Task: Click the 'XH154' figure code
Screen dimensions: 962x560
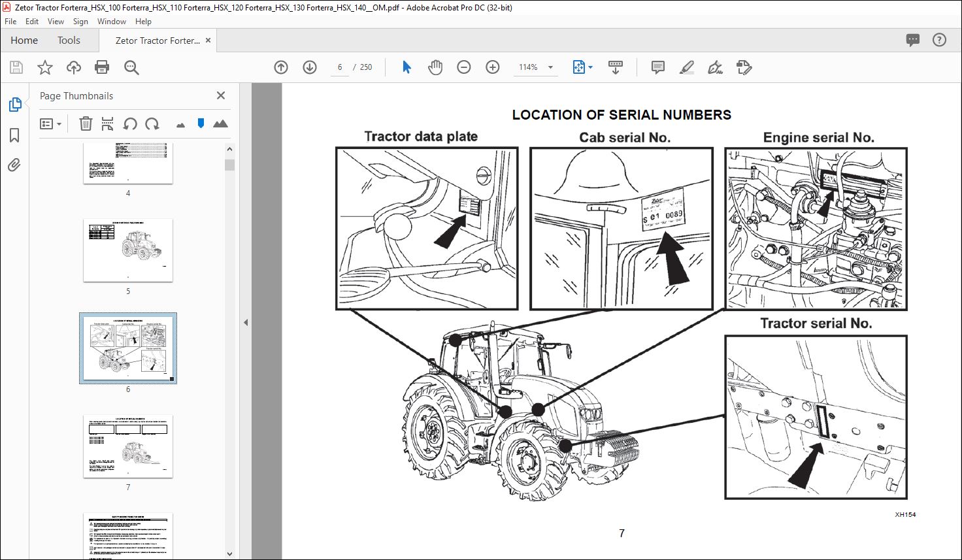Action: 905,515
